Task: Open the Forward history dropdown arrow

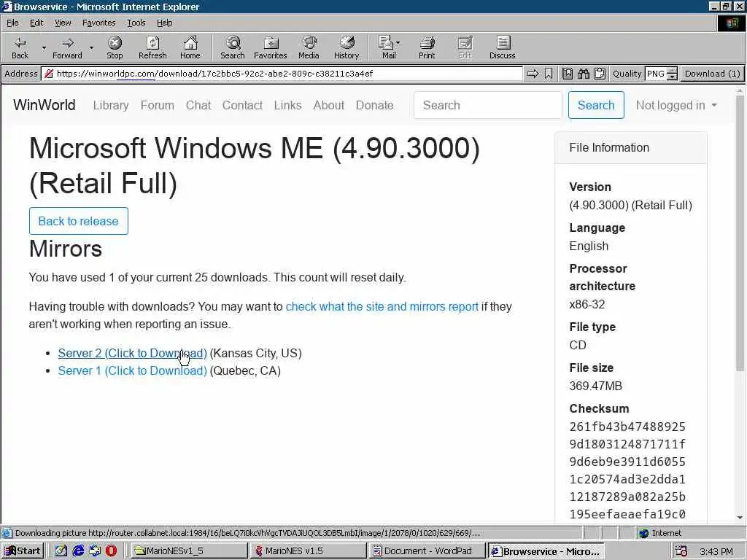Action: 91,47
